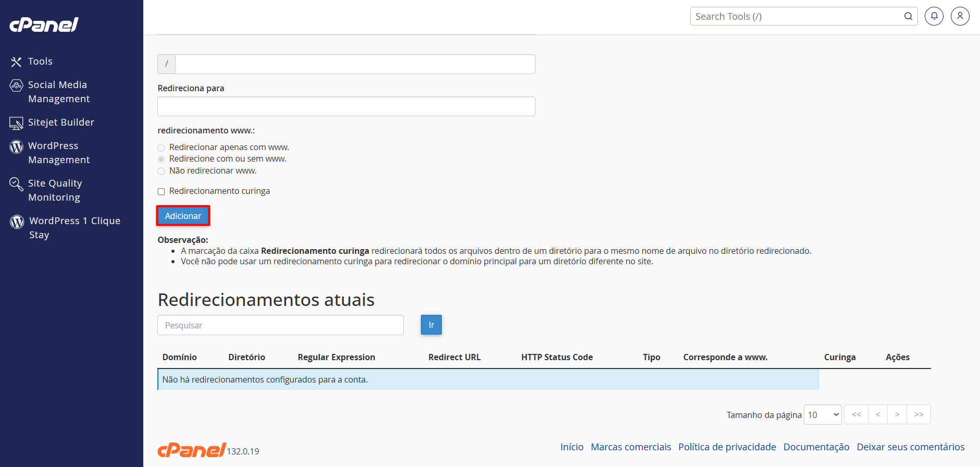Click version number 132.0.19
The height and width of the screenshot is (467, 980).
tap(243, 451)
